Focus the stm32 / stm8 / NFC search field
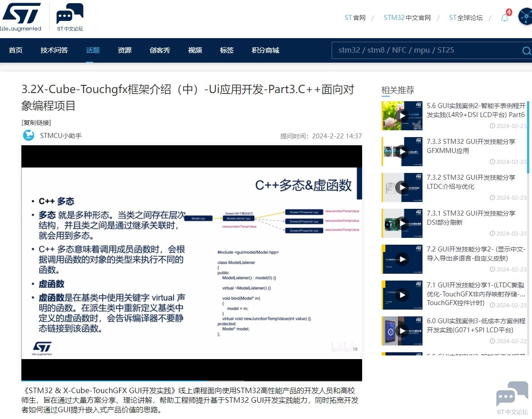Viewport: 532px width, 419px height. pyautogui.click(x=426, y=50)
